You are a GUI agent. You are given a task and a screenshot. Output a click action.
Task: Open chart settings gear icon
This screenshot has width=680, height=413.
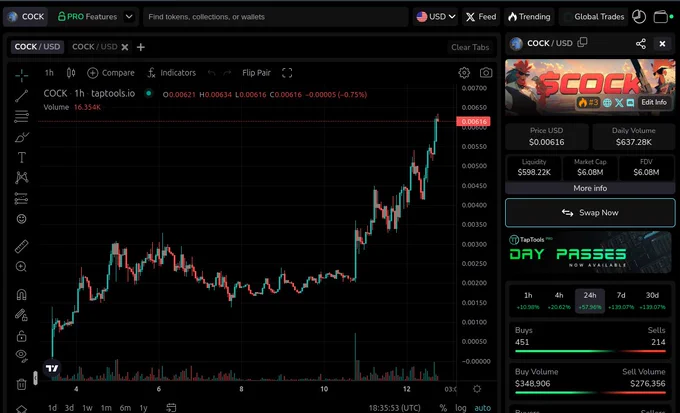[x=464, y=73]
